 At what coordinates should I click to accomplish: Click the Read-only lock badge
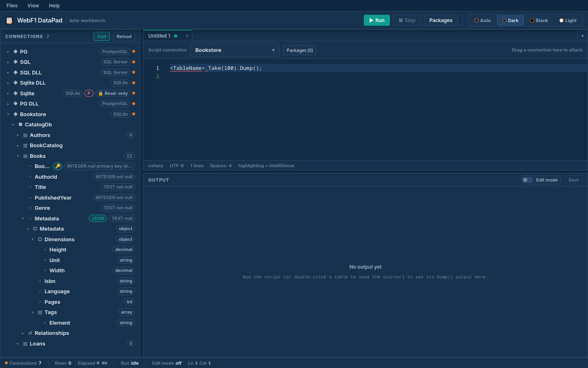[113, 93]
